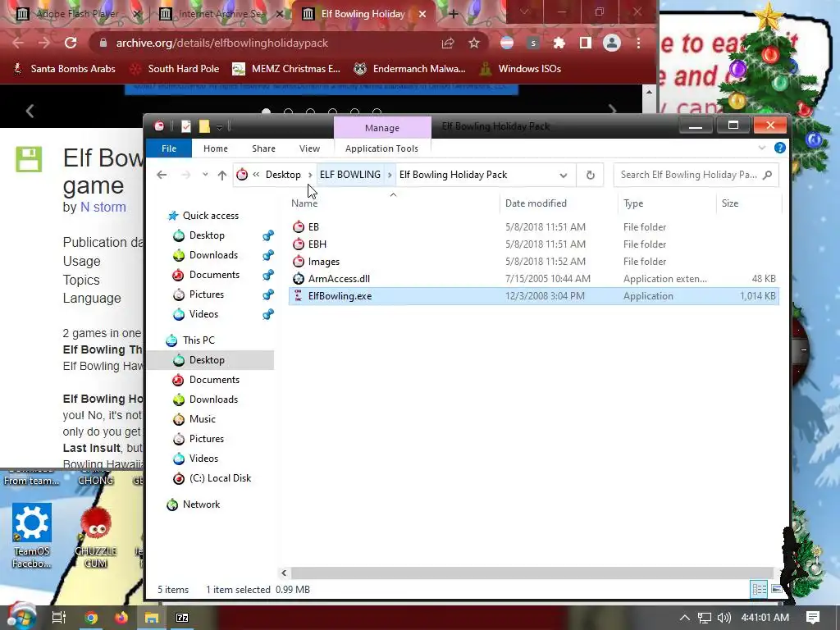Image resolution: width=840 pixels, height=630 pixels.
Task: Expand the ribbon with the chevron
Action: click(762, 148)
